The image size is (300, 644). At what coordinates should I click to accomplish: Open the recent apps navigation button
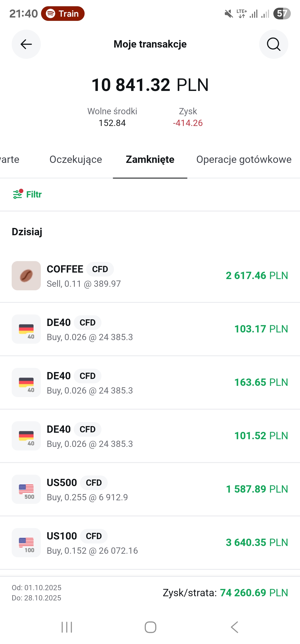click(x=67, y=627)
